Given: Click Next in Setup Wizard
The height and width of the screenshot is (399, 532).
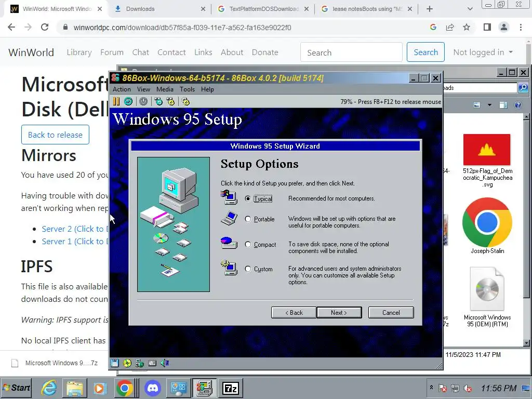Looking at the screenshot, I should (x=339, y=312).
